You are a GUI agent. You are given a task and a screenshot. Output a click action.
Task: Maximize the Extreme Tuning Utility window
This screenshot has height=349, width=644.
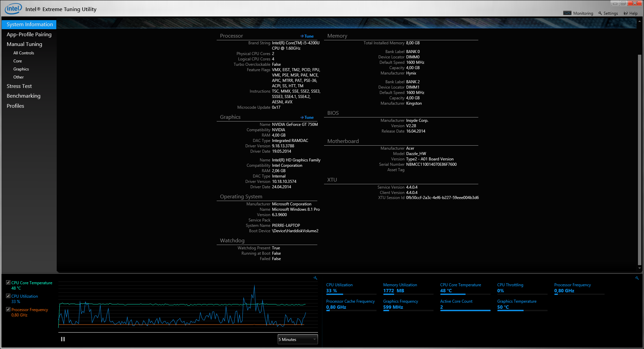(x=623, y=3)
